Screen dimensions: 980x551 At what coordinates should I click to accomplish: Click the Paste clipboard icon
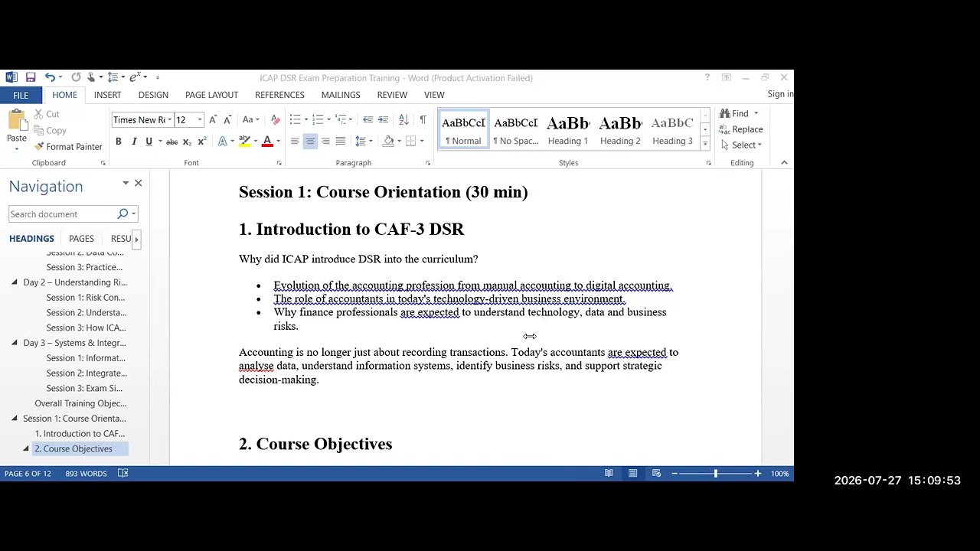(x=16, y=121)
